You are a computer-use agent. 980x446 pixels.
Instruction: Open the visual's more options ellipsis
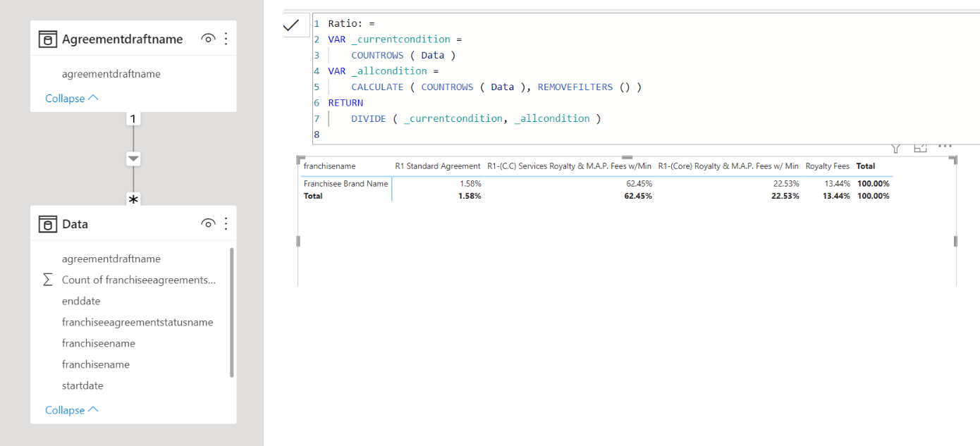[945, 147]
